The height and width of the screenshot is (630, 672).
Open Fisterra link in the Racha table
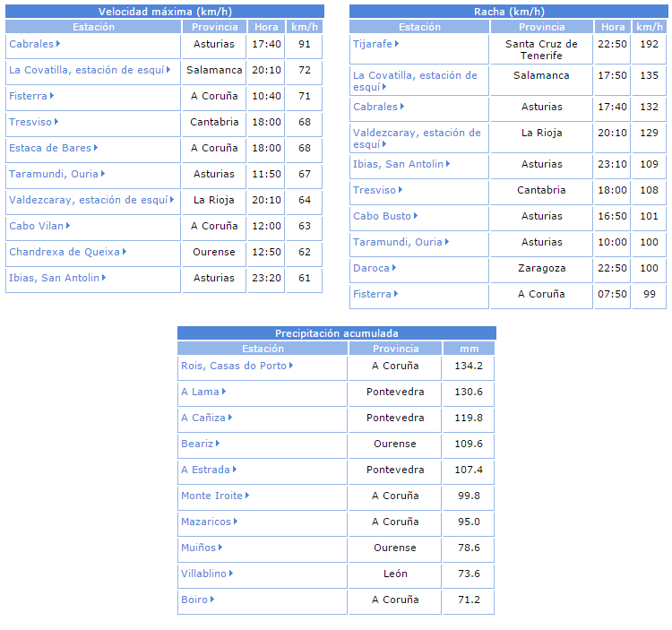[372, 294]
